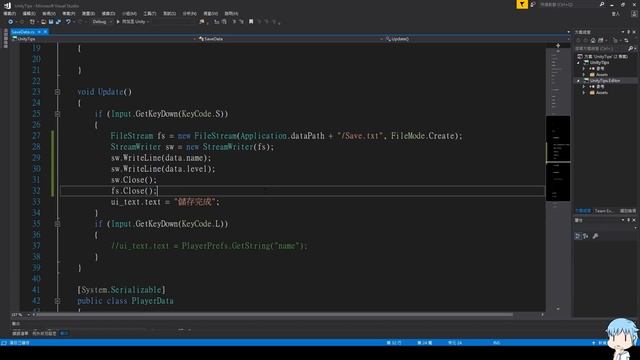Toggle Alphabetical view in Properties panel
Image resolution: width=640 pixels, height=360 pixels.
tap(586, 236)
